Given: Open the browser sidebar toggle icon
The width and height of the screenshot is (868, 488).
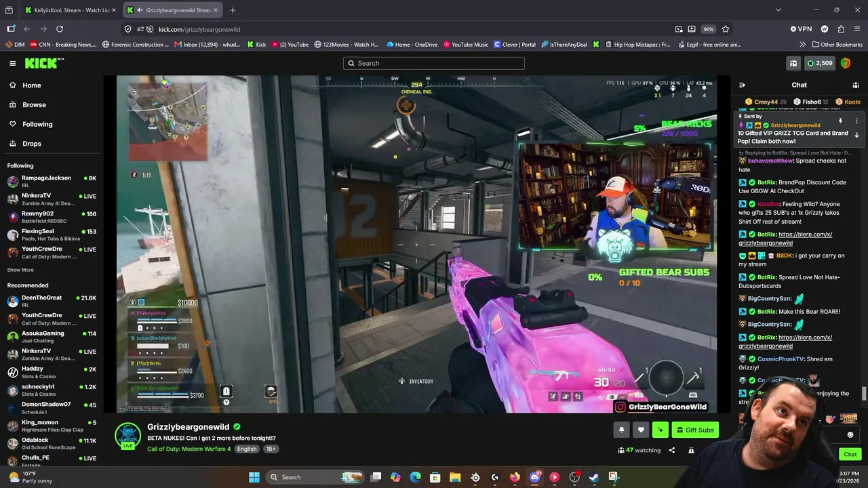Looking at the screenshot, I should click(x=11, y=29).
